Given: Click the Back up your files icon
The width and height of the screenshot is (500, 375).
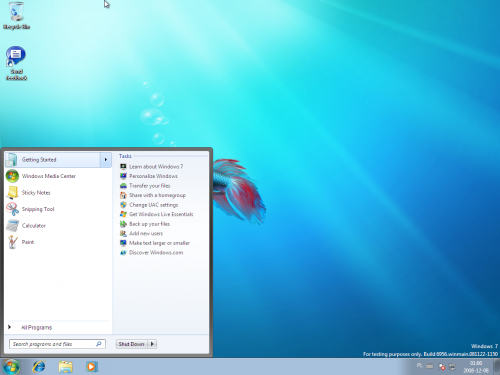Looking at the screenshot, I should [123, 224].
